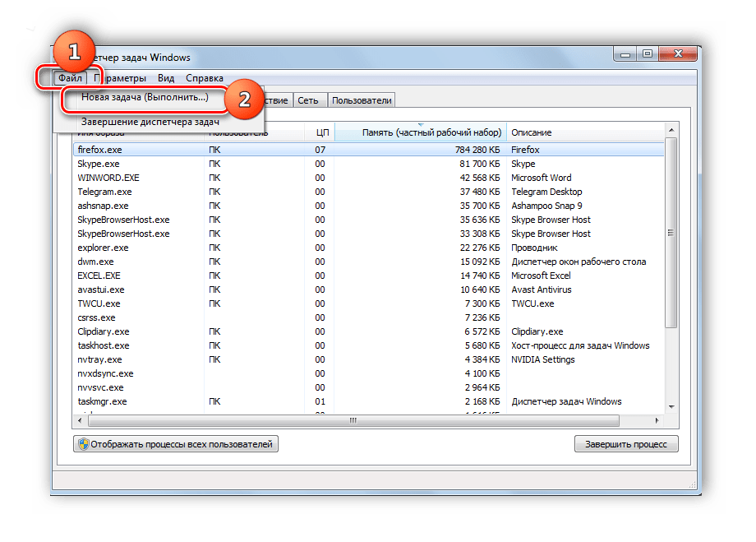This screenshot has width=756, height=542.
Task: Open the Справка menu
Action: 204,78
